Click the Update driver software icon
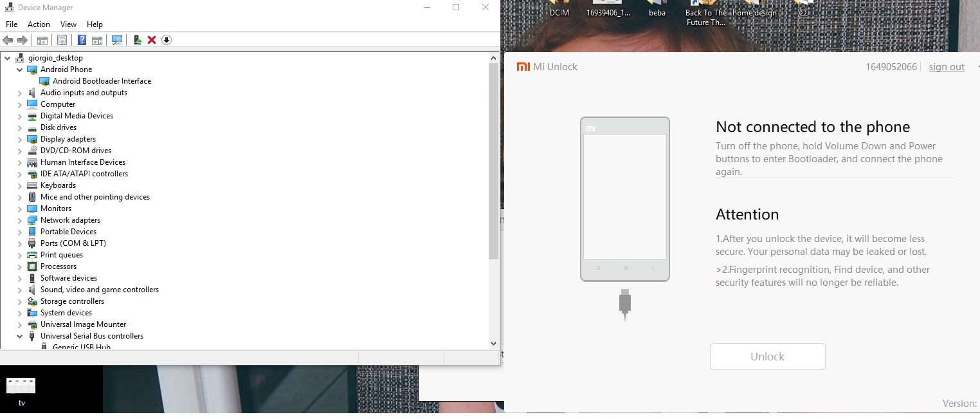 (137, 40)
